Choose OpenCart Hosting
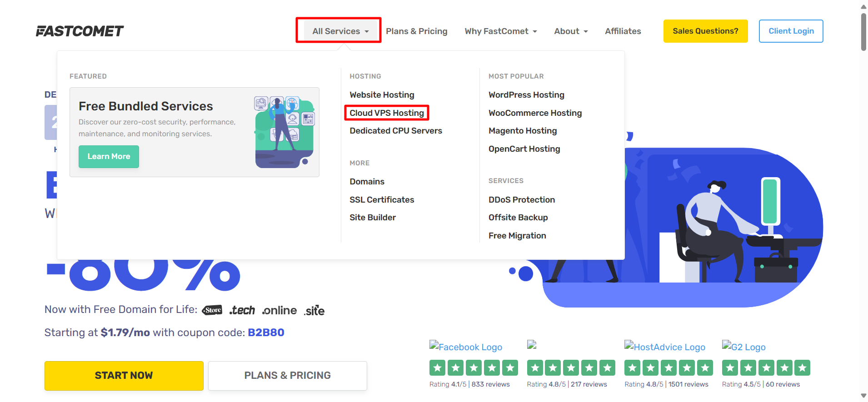The width and height of the screenshot is (868, 402). pyautogui.click(x=524, y=149)
